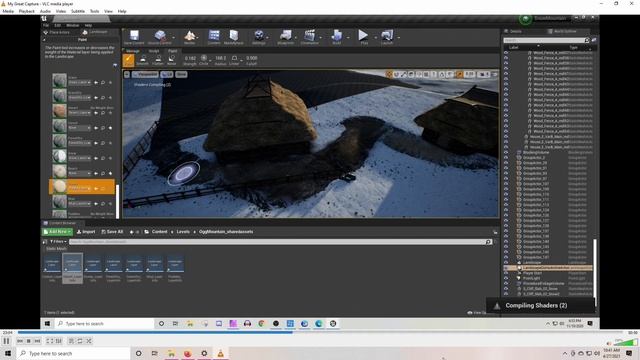Click the viewport Lit view mode button
Viewport: 640px width, 360px height.
click(167, 74)
